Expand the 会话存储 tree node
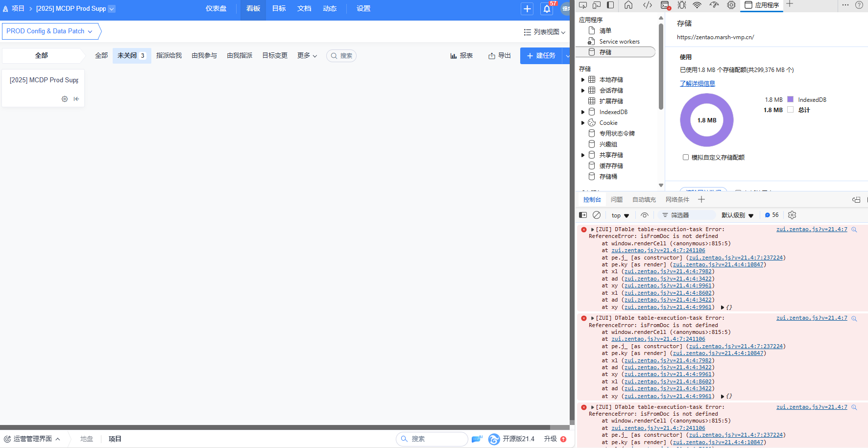This screenshot has height=448, width=868. pyautogui.click(x=583, y=90)
